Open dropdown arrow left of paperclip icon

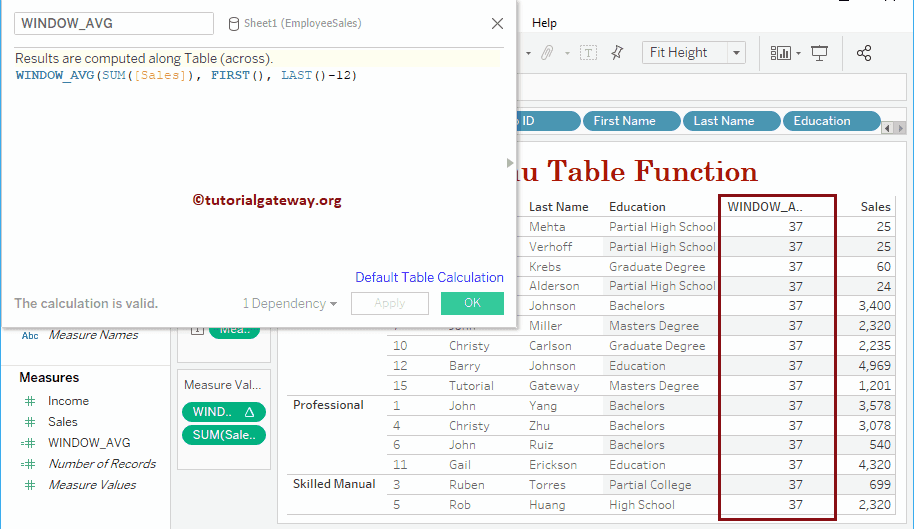pyautogui.click(x=528, y=54)
